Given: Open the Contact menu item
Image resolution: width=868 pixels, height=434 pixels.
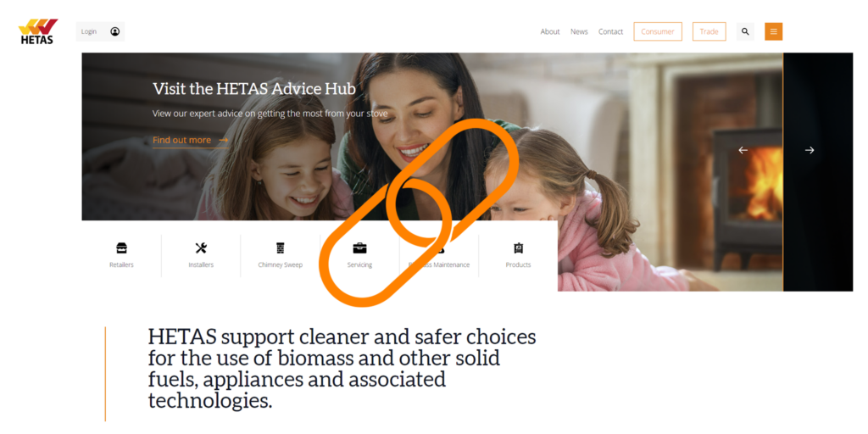Looking at the screenshot, I should [610, 31].
